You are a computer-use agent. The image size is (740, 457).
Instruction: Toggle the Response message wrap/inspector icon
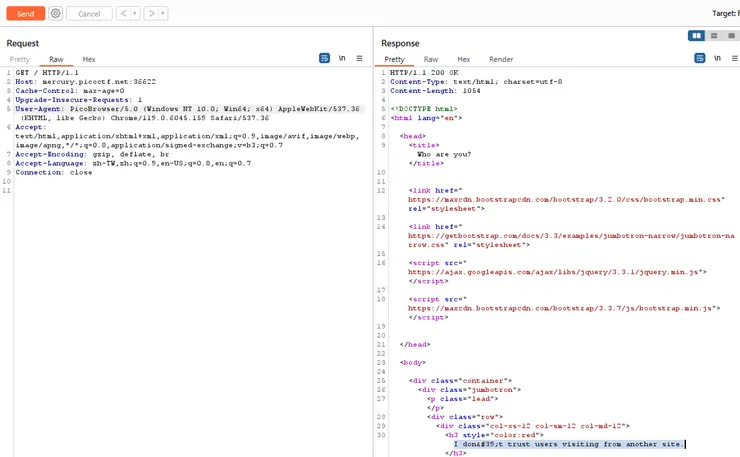(x=699, y=59)
